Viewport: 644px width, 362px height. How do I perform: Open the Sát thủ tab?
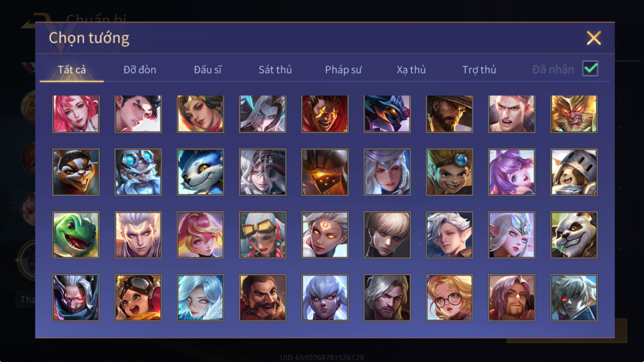pos(275,70)
